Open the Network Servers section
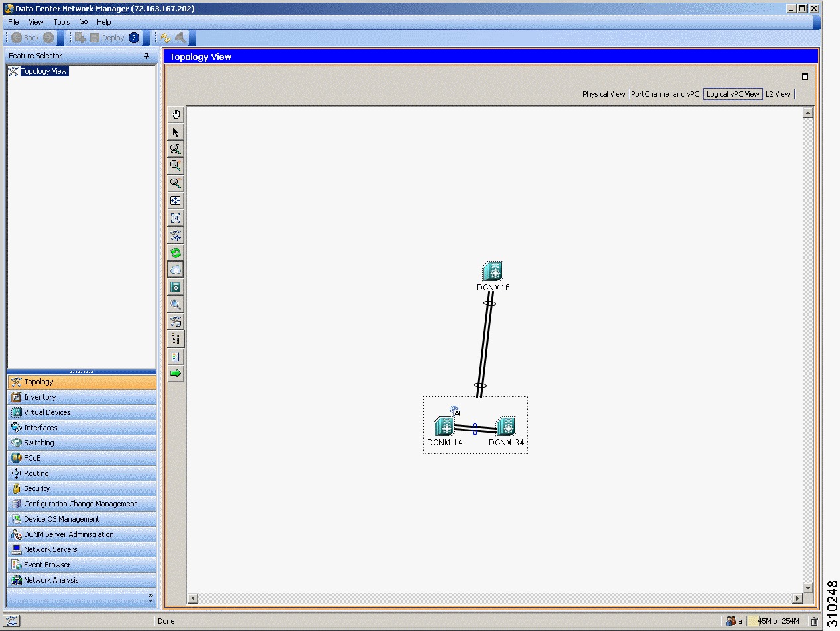840x631 pixels. [82, 549]
